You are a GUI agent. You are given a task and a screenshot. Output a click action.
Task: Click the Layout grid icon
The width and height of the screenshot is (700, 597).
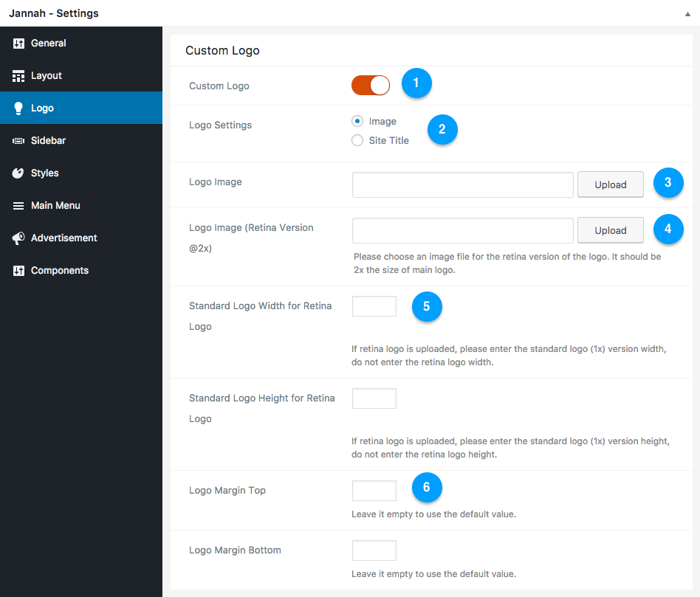18,76
